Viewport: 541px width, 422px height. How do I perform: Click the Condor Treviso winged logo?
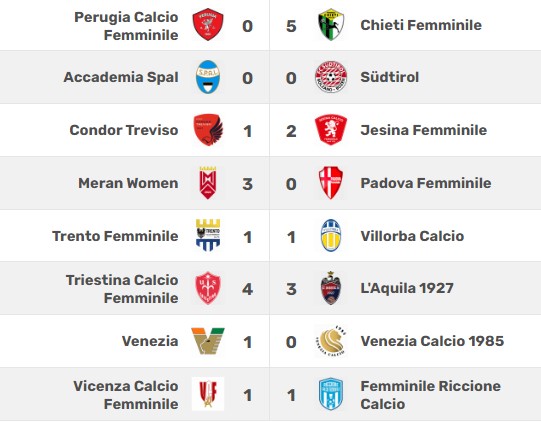208,130
